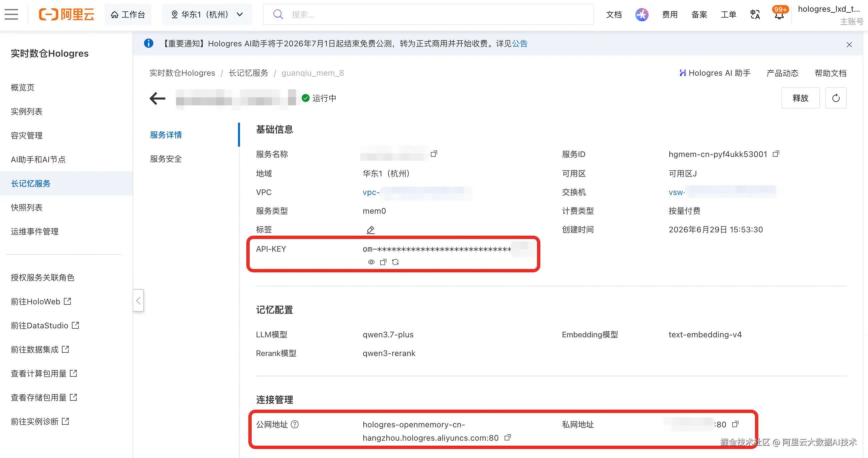Open 授权服务关联角色 in sidebar
Screen dimensions: 868x458
[x=42, y=277]
